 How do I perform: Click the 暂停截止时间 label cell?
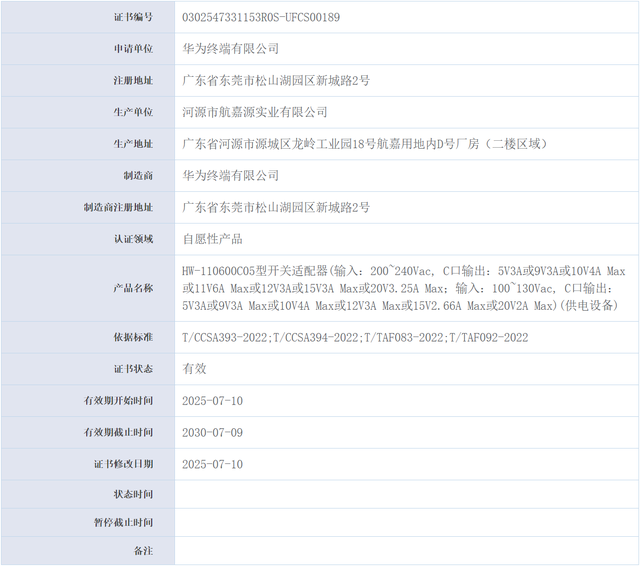88,523
